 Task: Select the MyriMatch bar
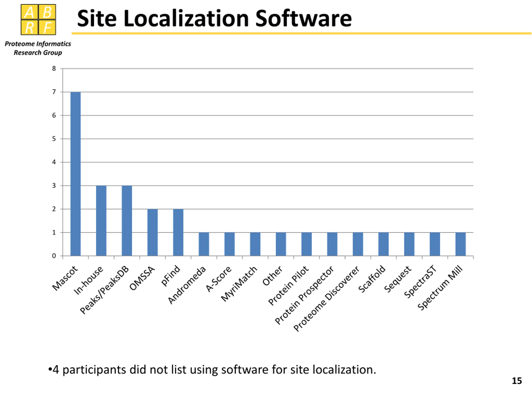click(x=255, y=244)
